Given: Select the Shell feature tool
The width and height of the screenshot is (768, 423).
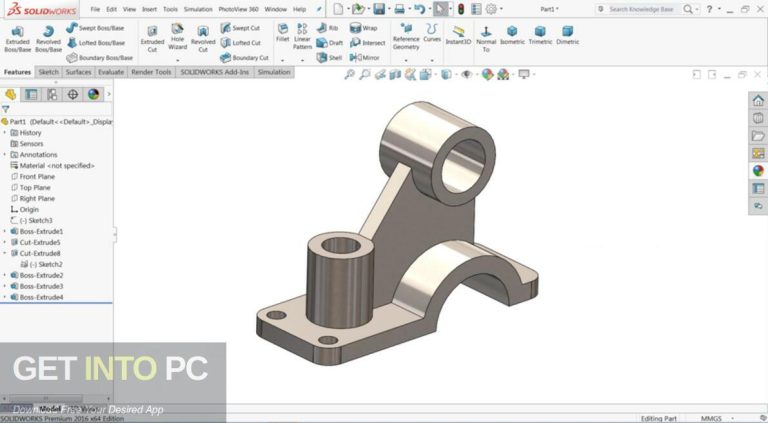Looking at the screenshot, I should 329,58.
